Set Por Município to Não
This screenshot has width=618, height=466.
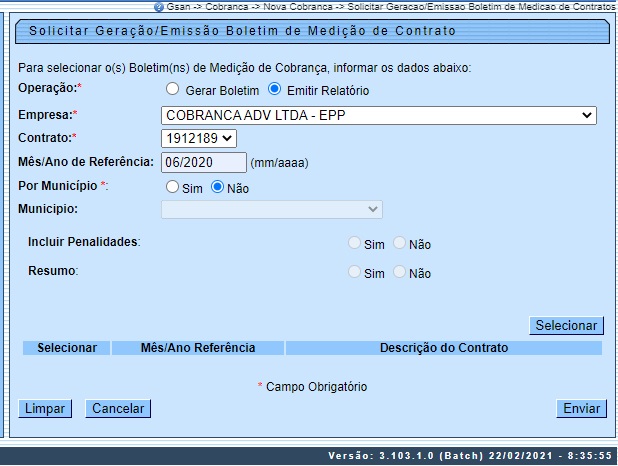(x=217, y=187)
